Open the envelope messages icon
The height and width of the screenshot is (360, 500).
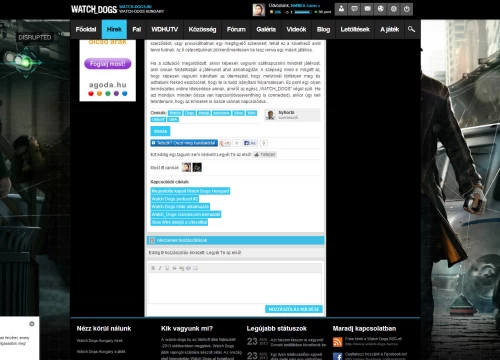click(x=367, y=9)
